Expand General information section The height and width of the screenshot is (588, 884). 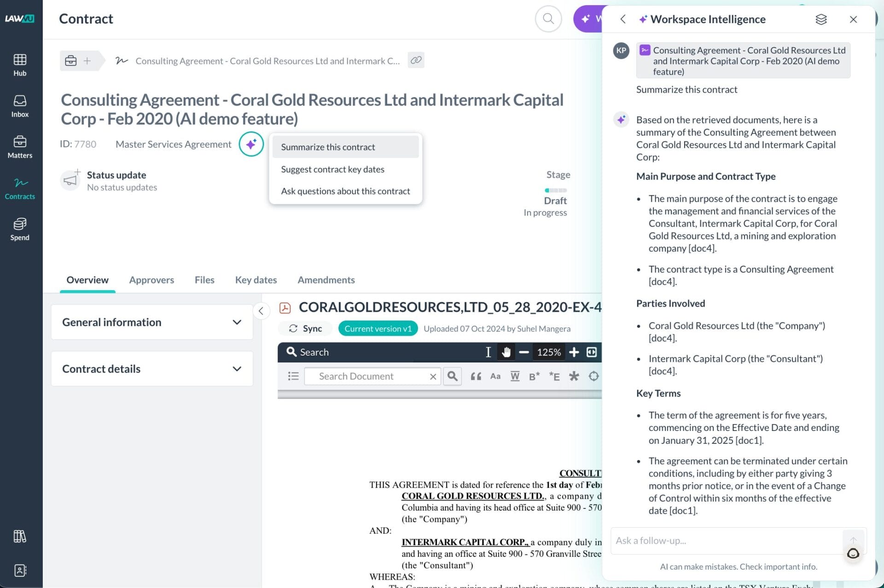152,322
